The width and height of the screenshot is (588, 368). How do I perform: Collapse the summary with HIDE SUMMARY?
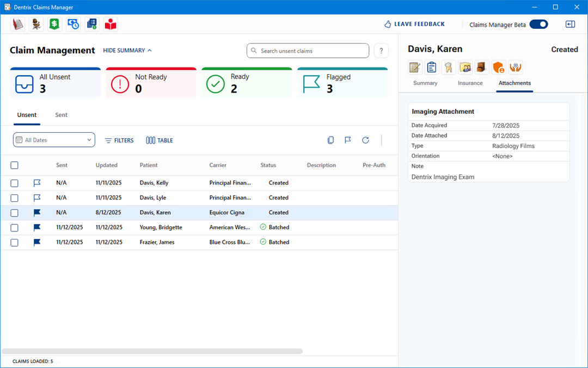[127, 51]
